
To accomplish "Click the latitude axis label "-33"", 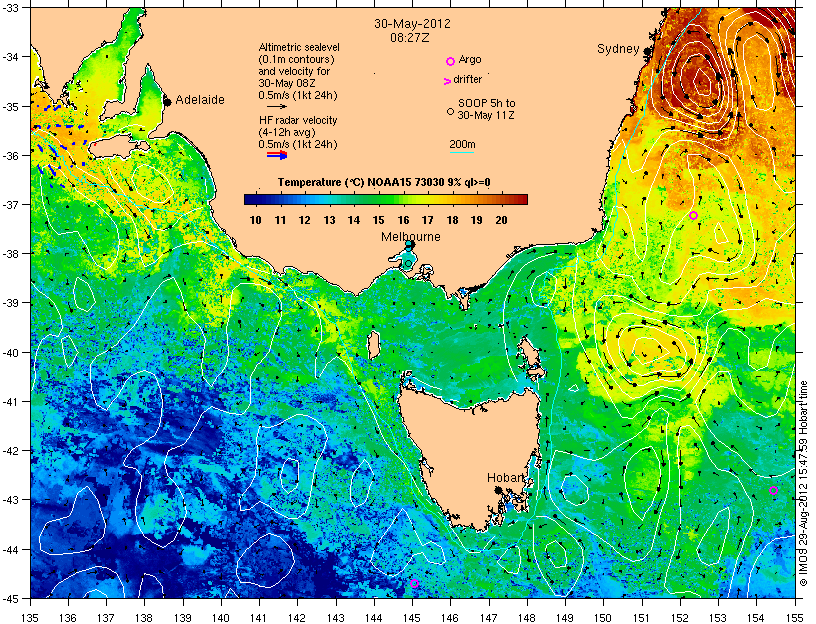I will (x=10, y=8).
